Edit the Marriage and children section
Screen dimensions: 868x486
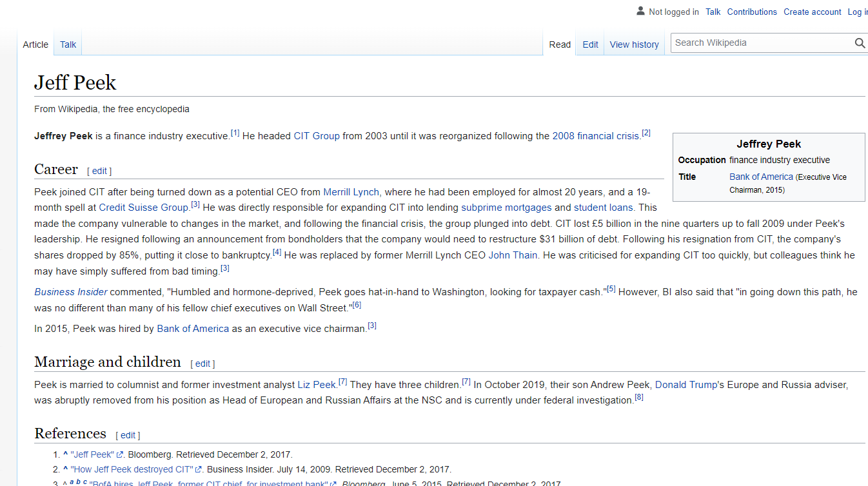[x=202, y=364]
